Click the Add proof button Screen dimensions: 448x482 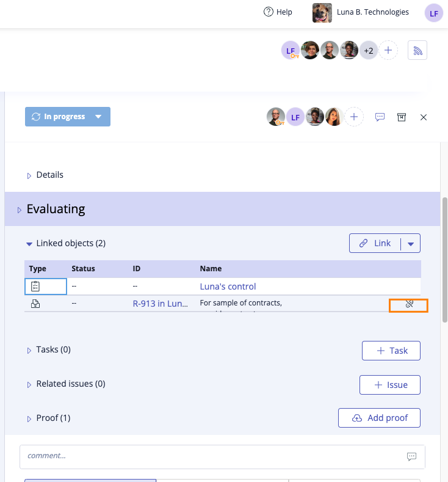[x=379, y=418]
